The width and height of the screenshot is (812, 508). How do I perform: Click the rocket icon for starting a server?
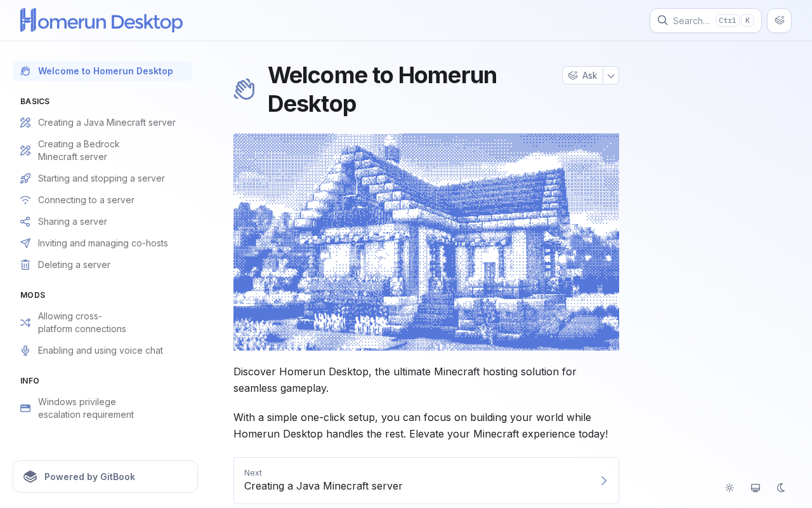(x=25, y=178)
